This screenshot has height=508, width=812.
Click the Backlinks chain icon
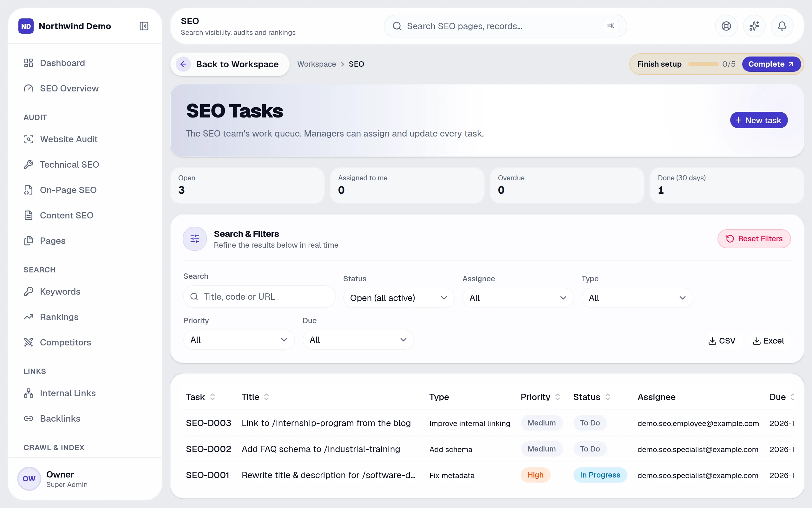29,419
